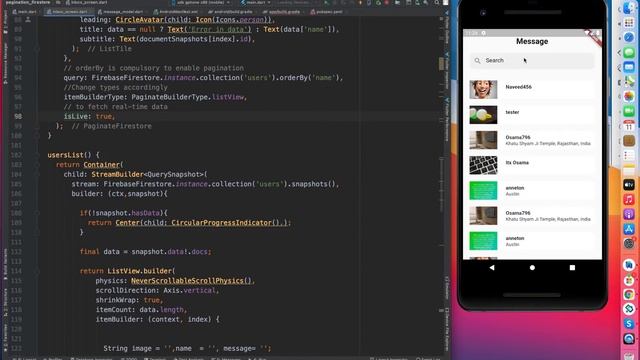Image resolution: width=640 pixels, height=360 pixels.
Task: Open FaceTime from the Dock
Action: 629,111
